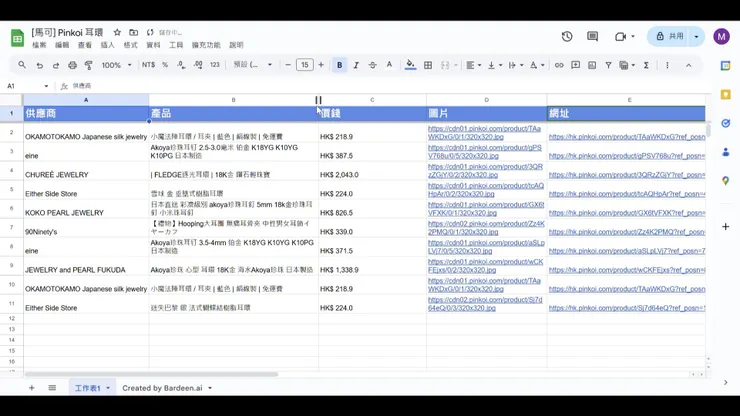This screenshot has height=416, width=740.
Task: Open the 編輯 menu
Action: (62, 45)
